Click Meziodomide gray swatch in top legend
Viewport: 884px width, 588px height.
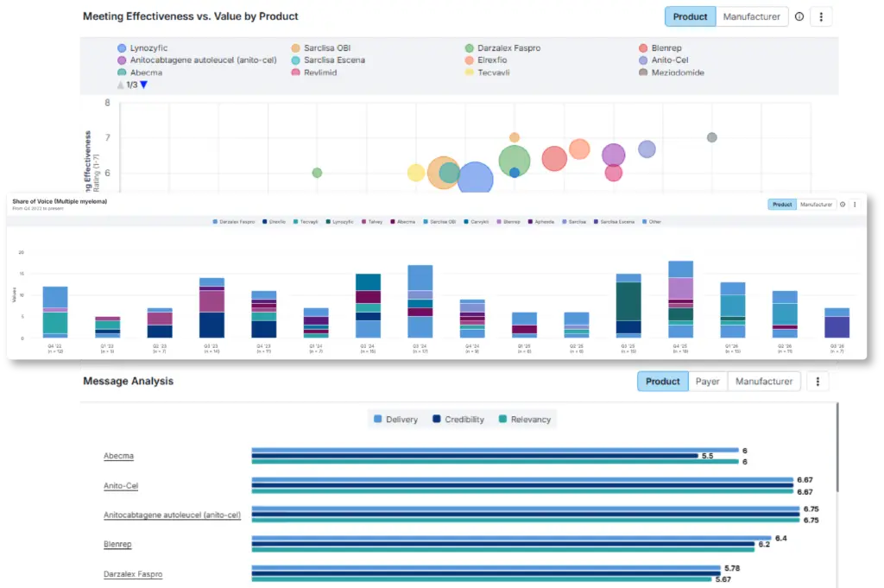(642, 73)
